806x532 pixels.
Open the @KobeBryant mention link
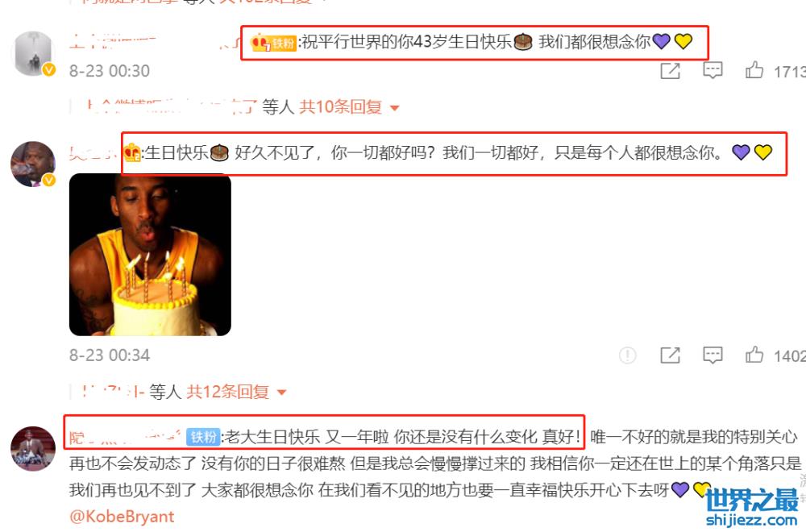(122, 516)
